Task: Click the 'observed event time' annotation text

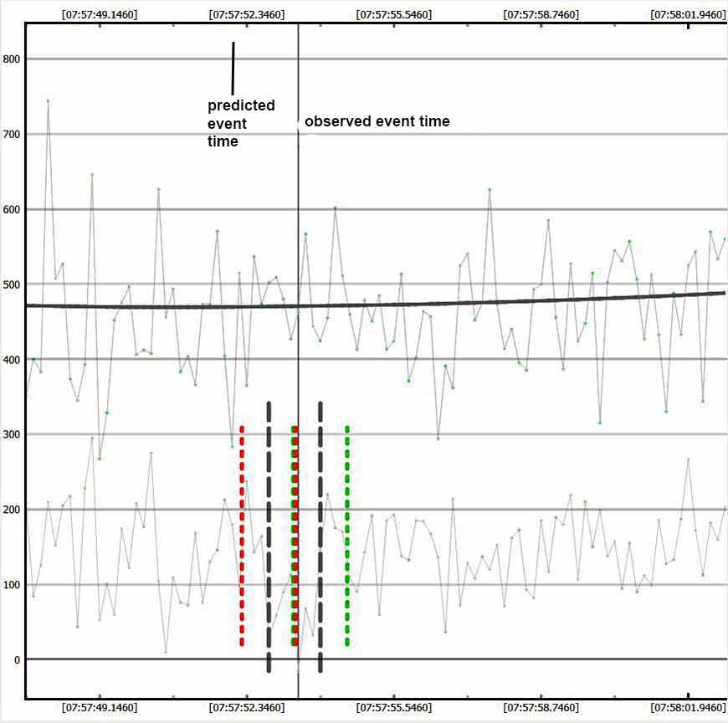Action: [377, 121]
